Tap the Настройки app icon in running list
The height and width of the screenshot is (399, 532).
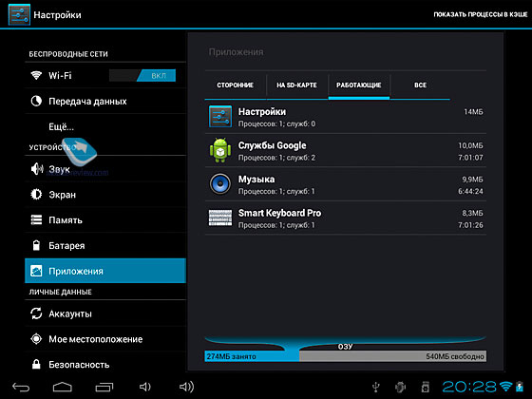220,116
